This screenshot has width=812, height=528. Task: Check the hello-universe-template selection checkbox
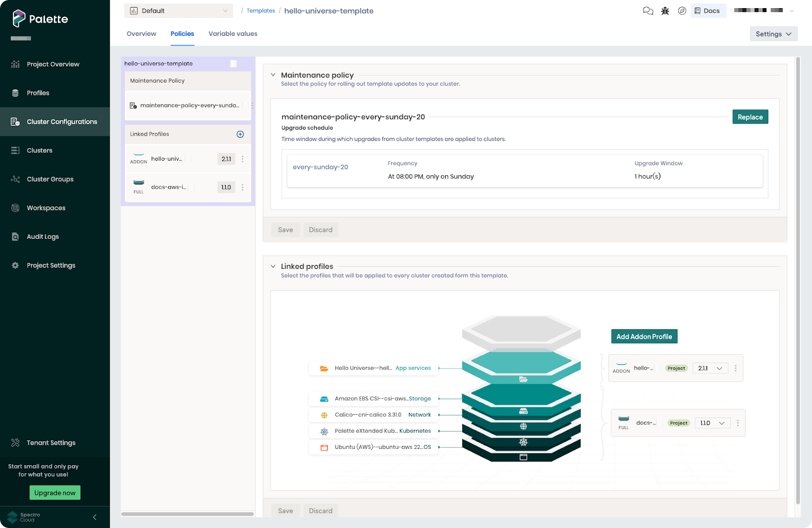pyautogui.click(x=233, y=63)
